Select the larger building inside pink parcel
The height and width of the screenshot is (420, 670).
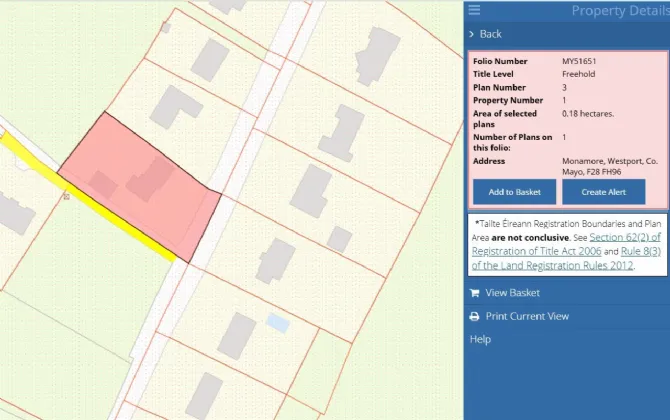[x=150, y=178]
